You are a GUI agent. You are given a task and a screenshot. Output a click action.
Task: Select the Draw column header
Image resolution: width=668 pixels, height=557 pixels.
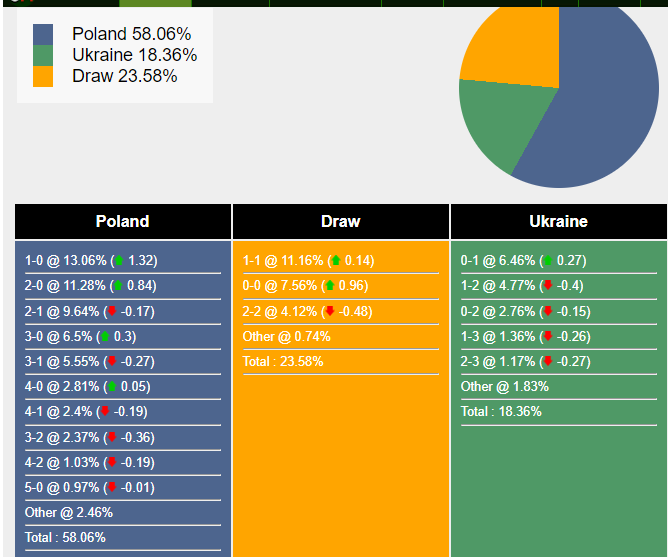(341, 222)
